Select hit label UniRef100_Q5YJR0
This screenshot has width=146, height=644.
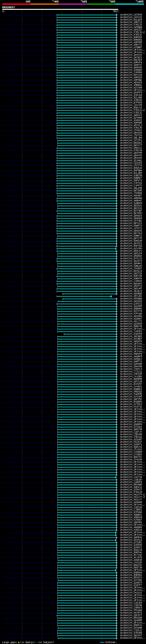(x=131, y=296)
